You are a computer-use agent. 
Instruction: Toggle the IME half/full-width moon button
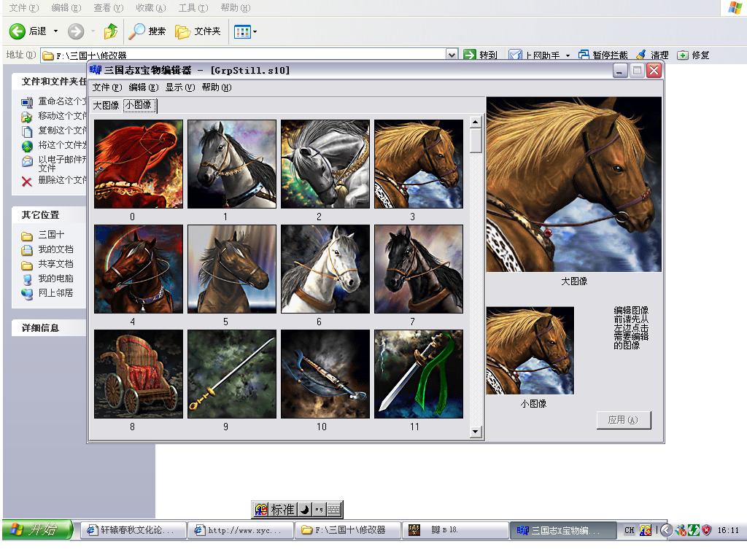pos(305,510)
